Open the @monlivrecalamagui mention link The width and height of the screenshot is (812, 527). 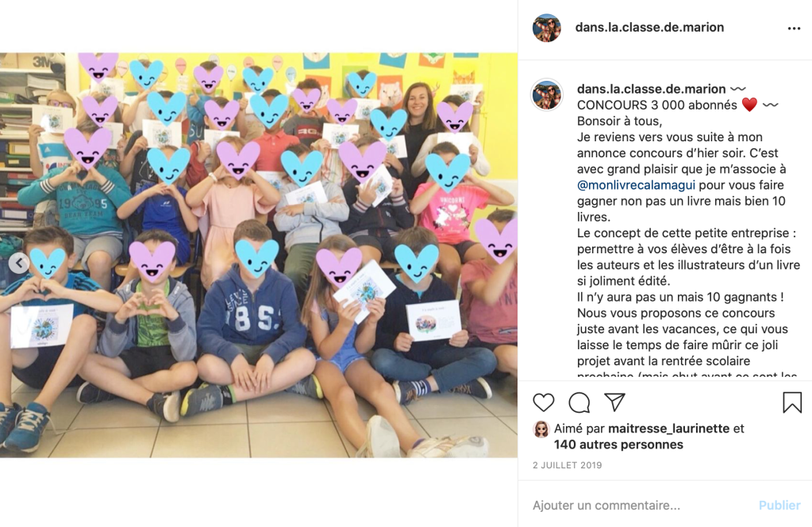(x=636, y=185)
